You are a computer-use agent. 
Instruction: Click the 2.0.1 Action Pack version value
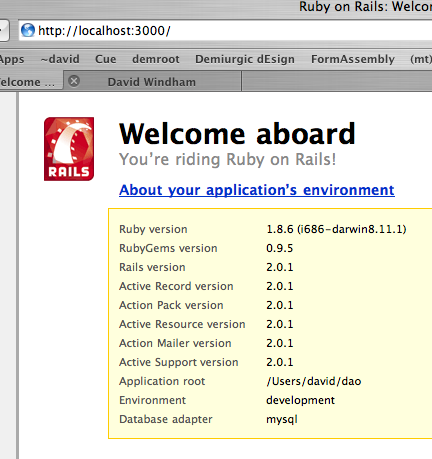pyautogui.click(x=280, y=305)
